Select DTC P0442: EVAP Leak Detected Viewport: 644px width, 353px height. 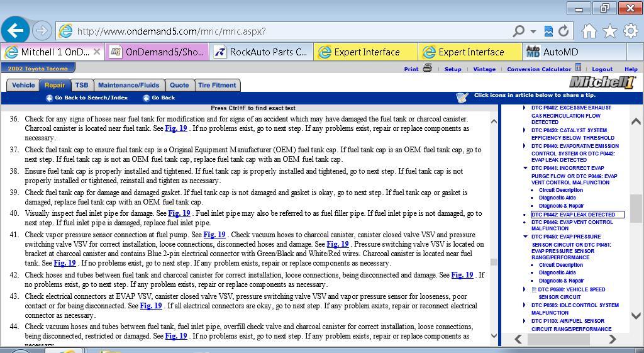[x=577, y=215]
